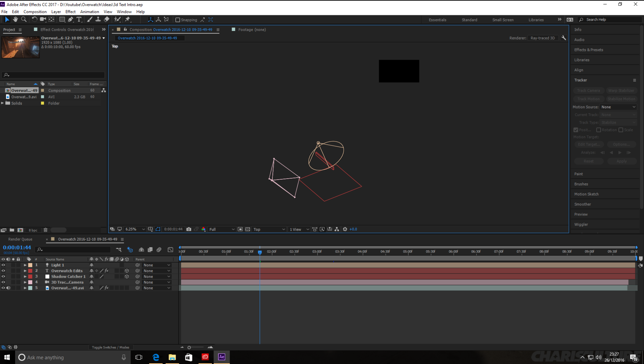Select the Rotation tool
Screen dimensions: 644x364
pyautogui.click(x=34, y=20)
